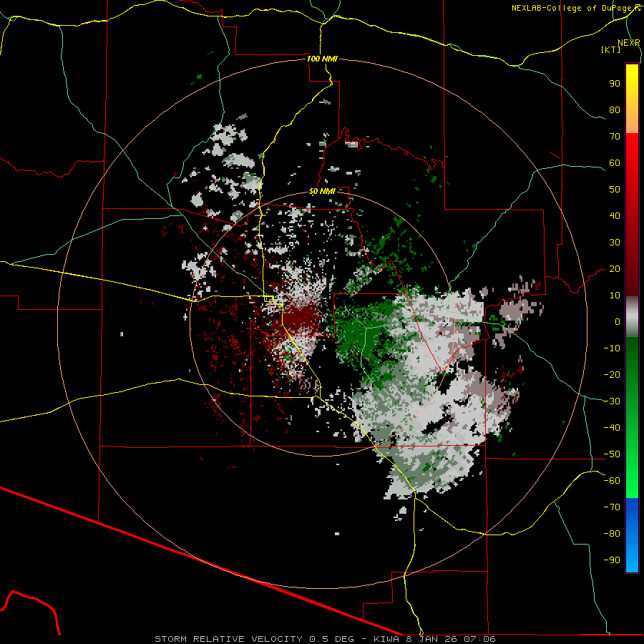Viewport: 644px width, 644px height.
Task: Click the positive 80 scale value
Action: click(x=615, y=109)
